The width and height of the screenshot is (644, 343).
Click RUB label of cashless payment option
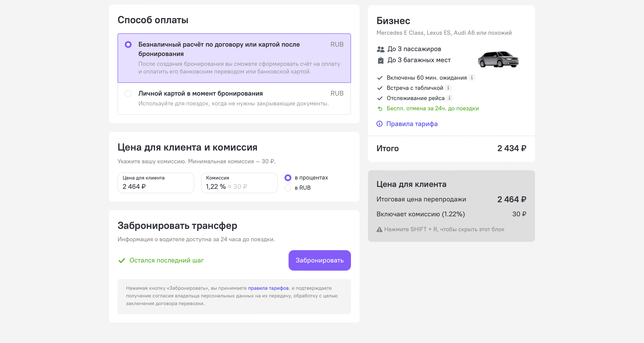tap(337, 44)
